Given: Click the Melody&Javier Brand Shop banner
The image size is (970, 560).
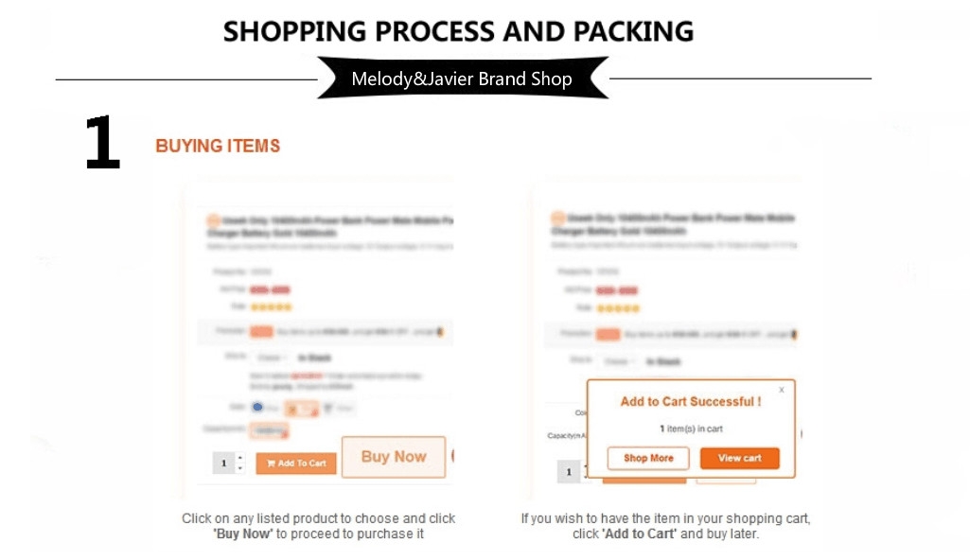Looking at the screenshot, I should click(x=462, y=79).
